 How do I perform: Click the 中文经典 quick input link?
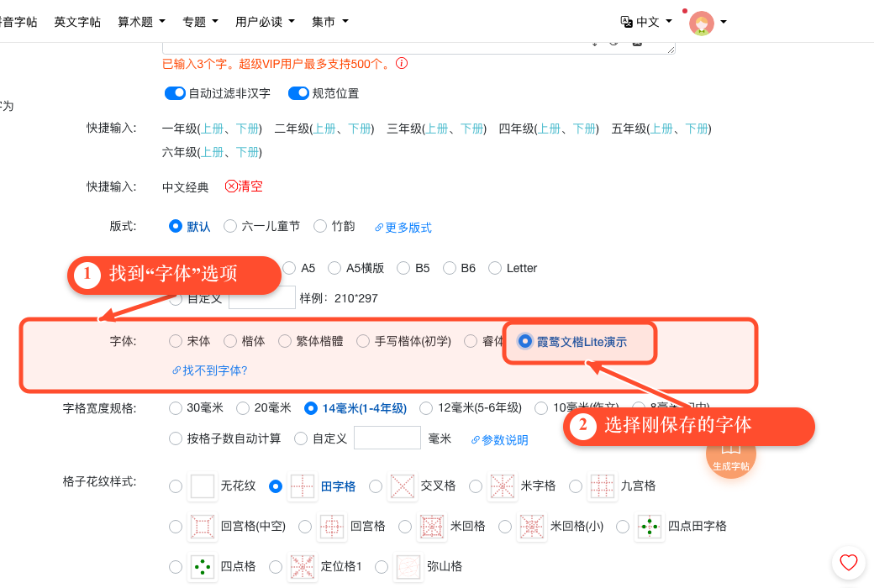[185, 187]
